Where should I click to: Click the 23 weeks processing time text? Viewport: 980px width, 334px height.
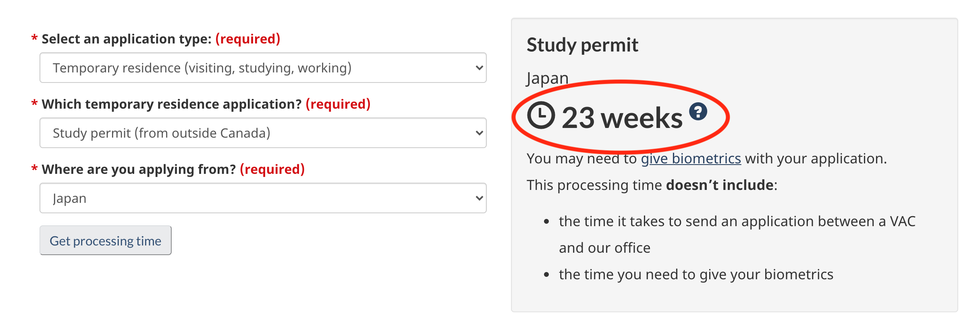tap(622, 118)
